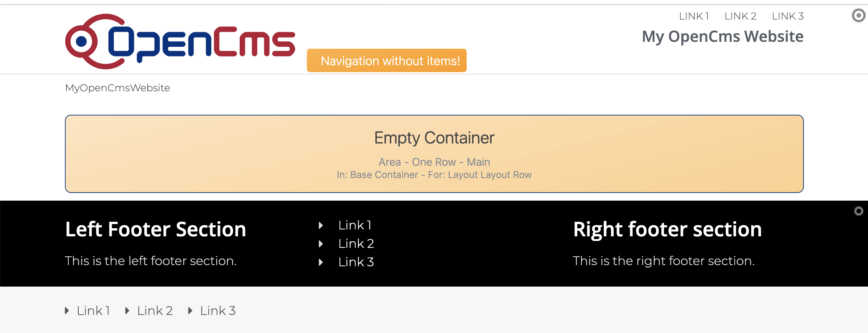The height and width of the screenshot is (333, 868).
Task: Click the arrow before bottom Link 3
Action: point(190,311)
